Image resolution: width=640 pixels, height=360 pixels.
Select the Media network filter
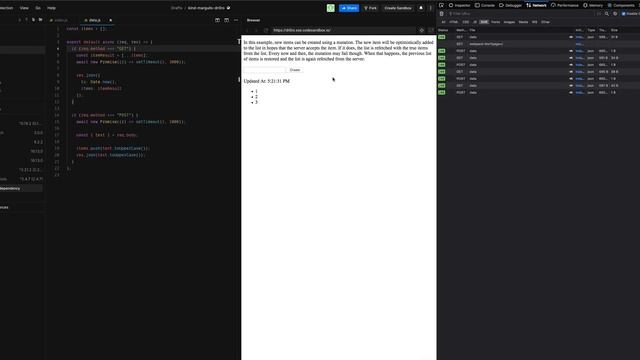click(x=523, y=22)
